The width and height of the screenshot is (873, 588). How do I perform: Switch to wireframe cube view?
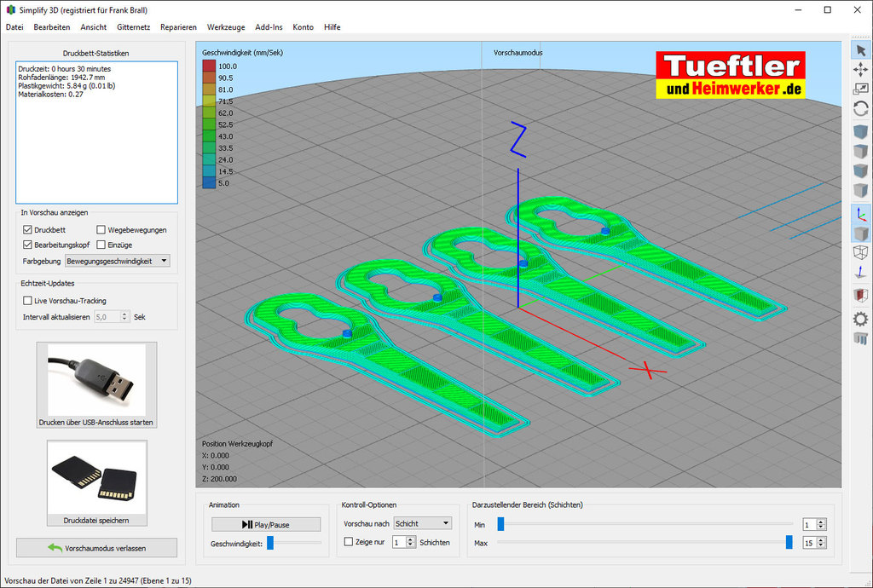[x=860, y=253]
